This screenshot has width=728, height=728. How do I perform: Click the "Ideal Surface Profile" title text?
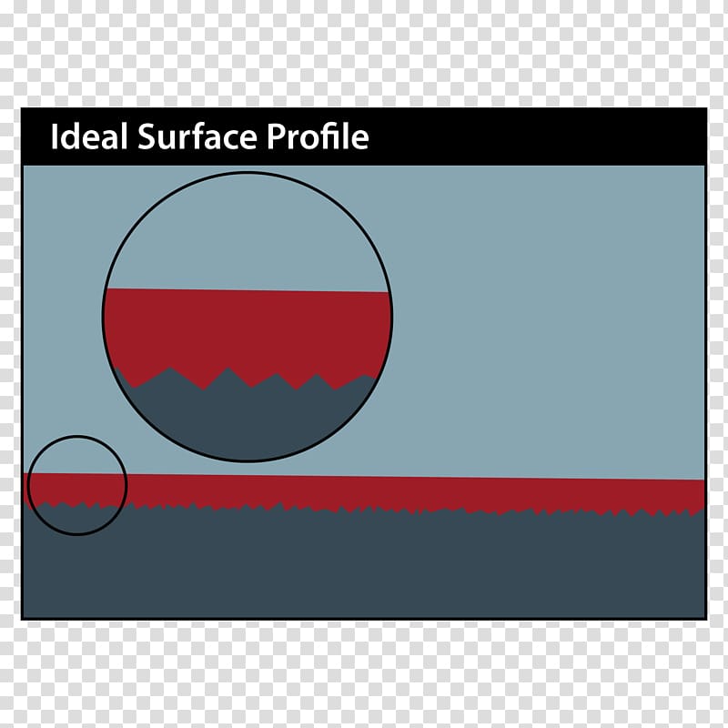tap(209, 136)
